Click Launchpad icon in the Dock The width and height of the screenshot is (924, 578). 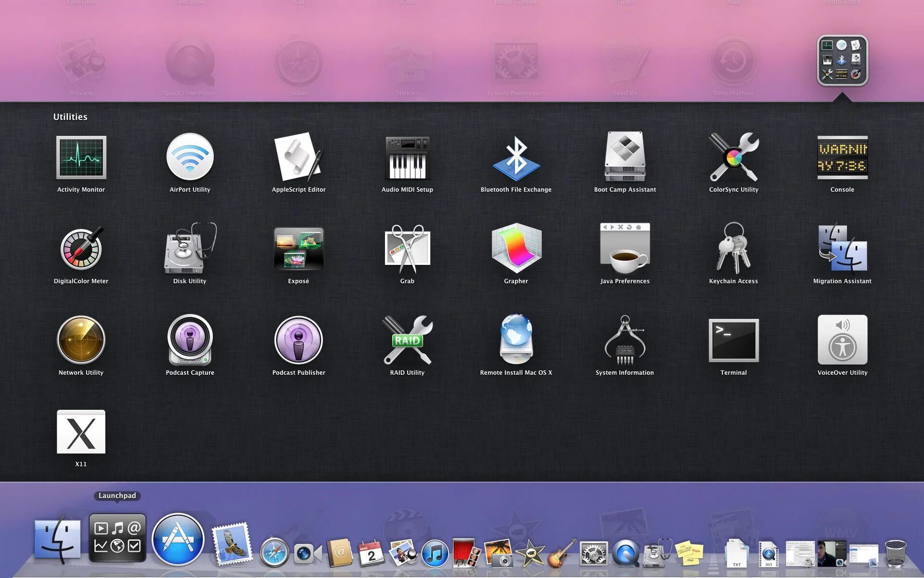tap(117, 538)
